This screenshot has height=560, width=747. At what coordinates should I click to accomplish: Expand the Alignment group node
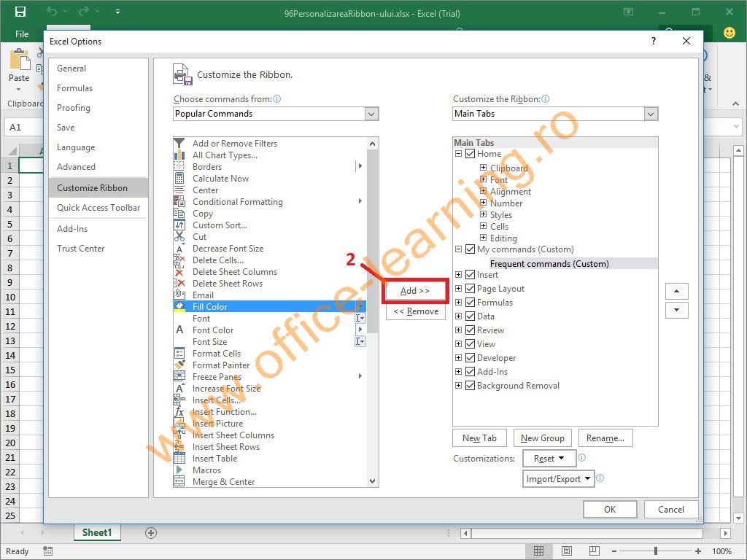point(483,191)
